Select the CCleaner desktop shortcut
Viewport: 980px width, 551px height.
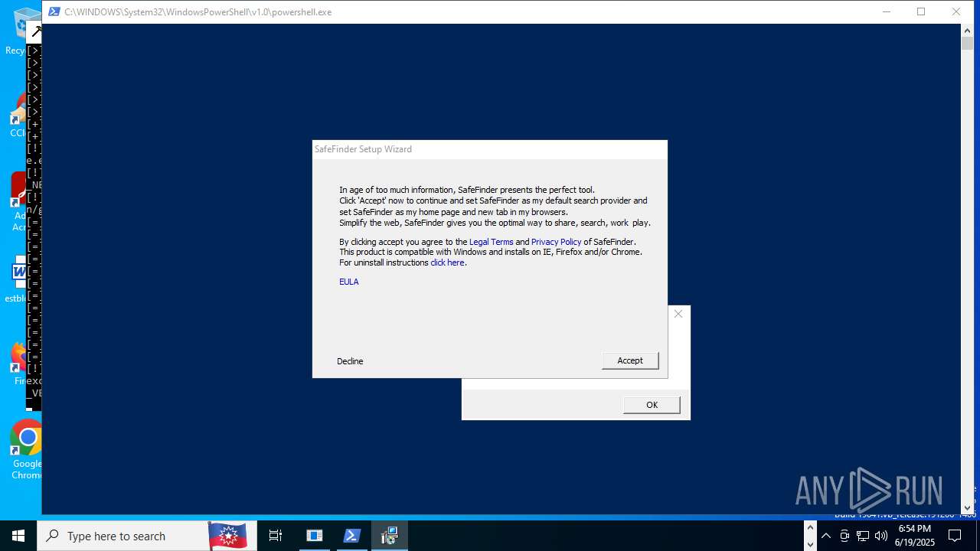pyautogui.click(x=25, y=115)
